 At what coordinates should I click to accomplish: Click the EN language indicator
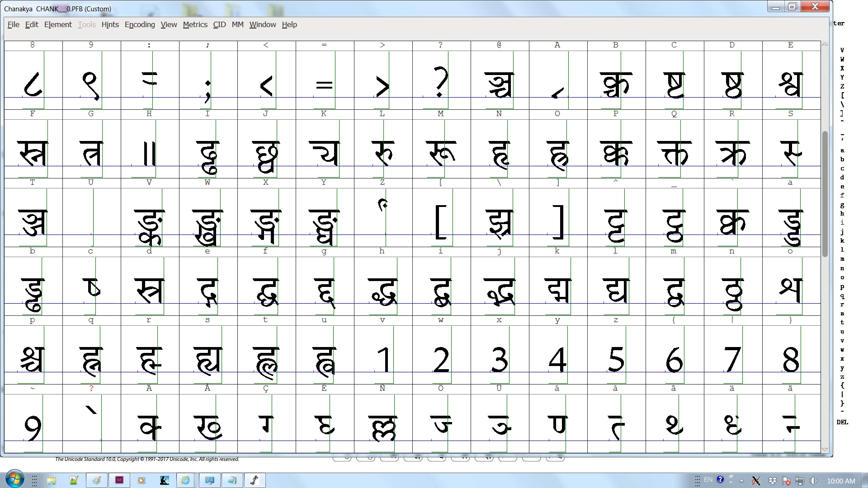click(708, 480)
